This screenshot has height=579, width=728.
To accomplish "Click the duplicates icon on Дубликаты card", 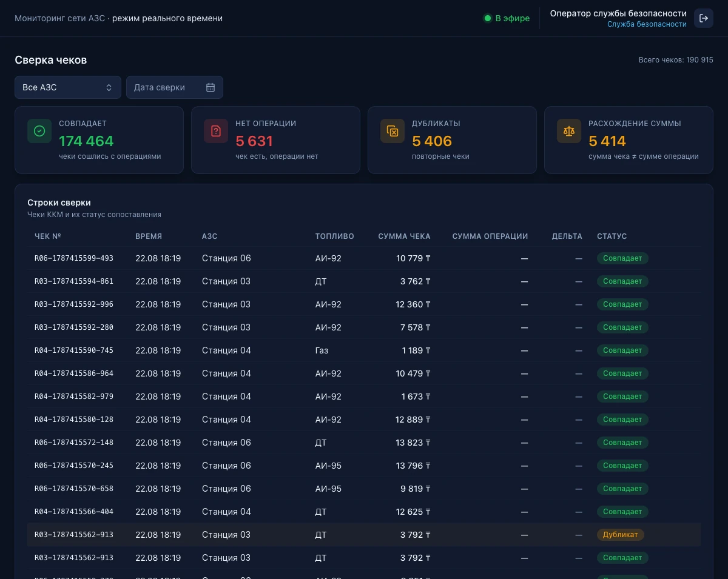I will click(393, 131).
